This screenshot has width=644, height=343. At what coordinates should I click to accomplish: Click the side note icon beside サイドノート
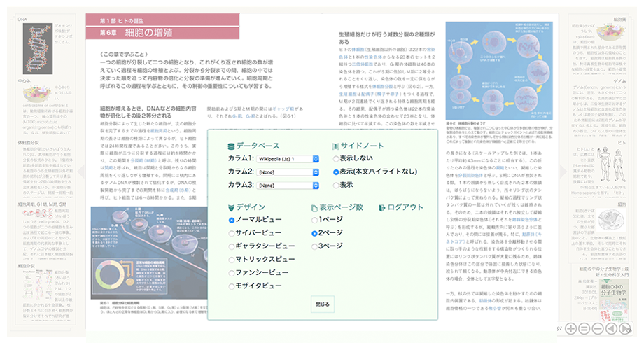point(335,146)
